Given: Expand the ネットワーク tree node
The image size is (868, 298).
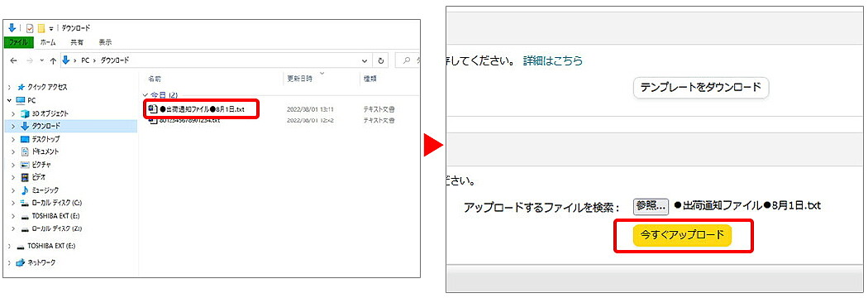Looking at the screenshot, I should click(10, 262).
